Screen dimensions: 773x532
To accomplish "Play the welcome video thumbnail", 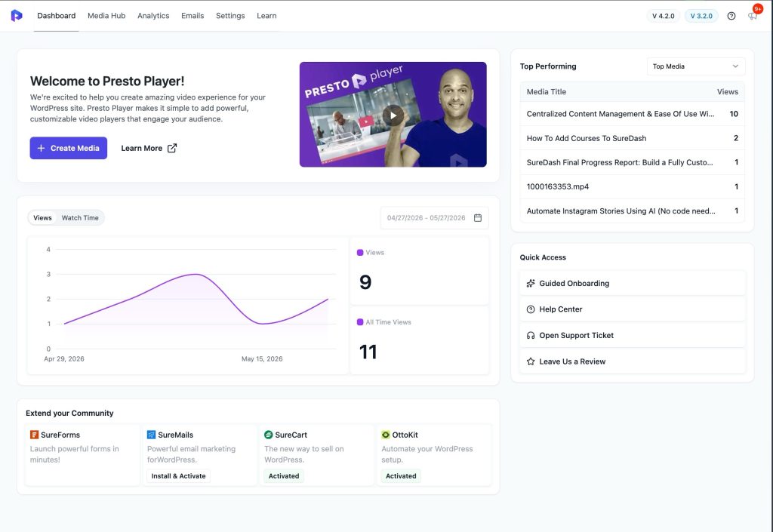I will pyautogui.click(x=393, y=115).
